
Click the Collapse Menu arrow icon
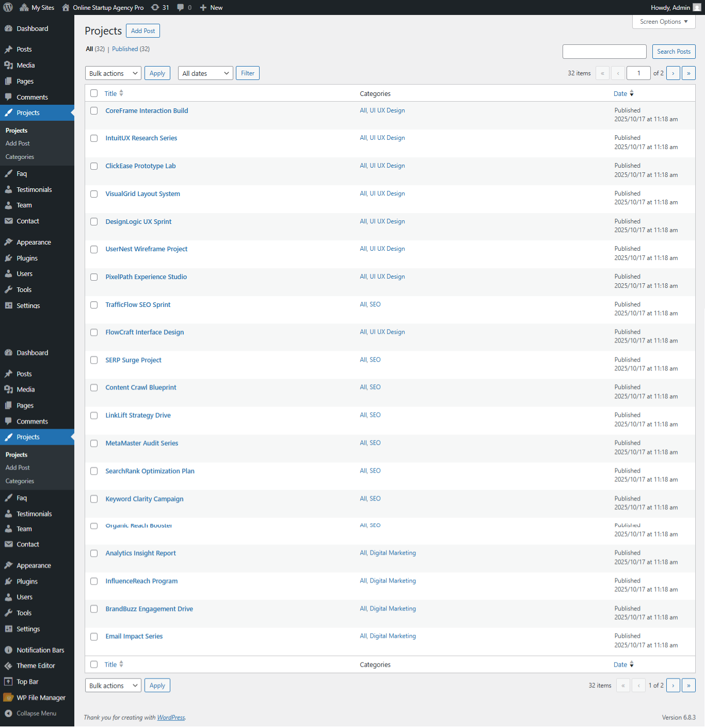point(8,713)
